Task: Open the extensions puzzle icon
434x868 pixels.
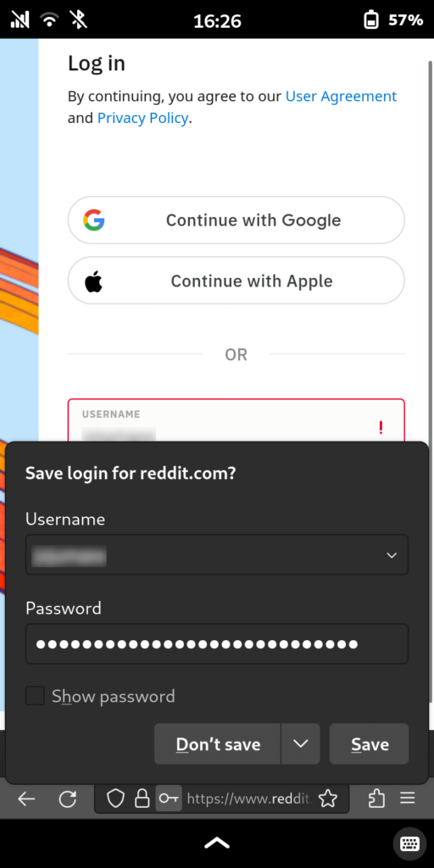Action: 376,798
